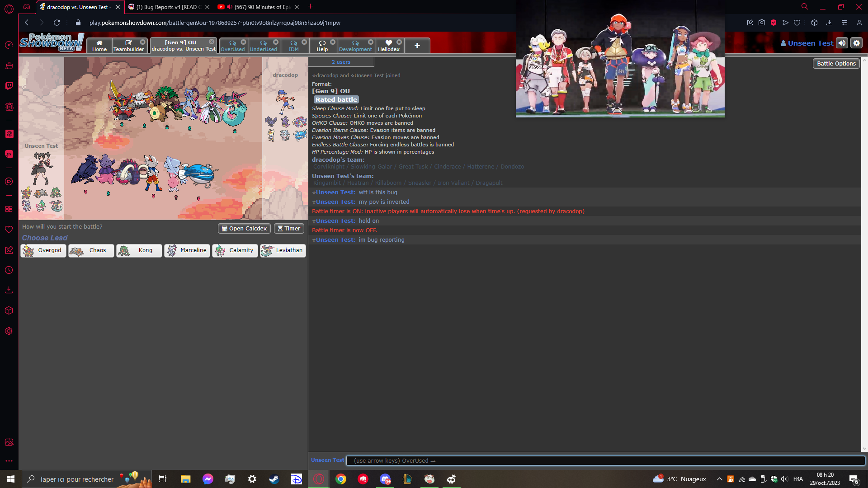The image size is (868, 488).
Task: Open the browser profile person icon
Action: pos(859,23)
